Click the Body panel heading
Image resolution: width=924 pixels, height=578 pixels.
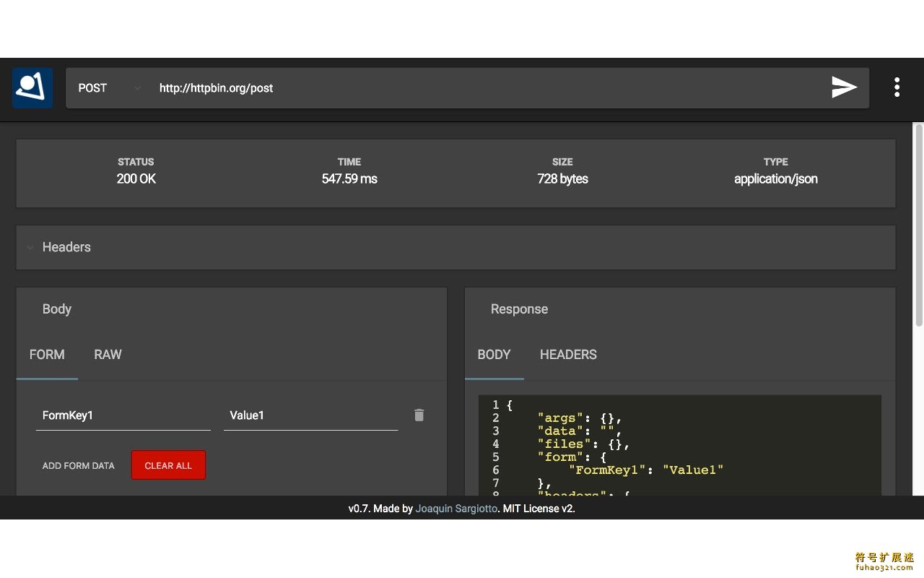pos(57,309)
